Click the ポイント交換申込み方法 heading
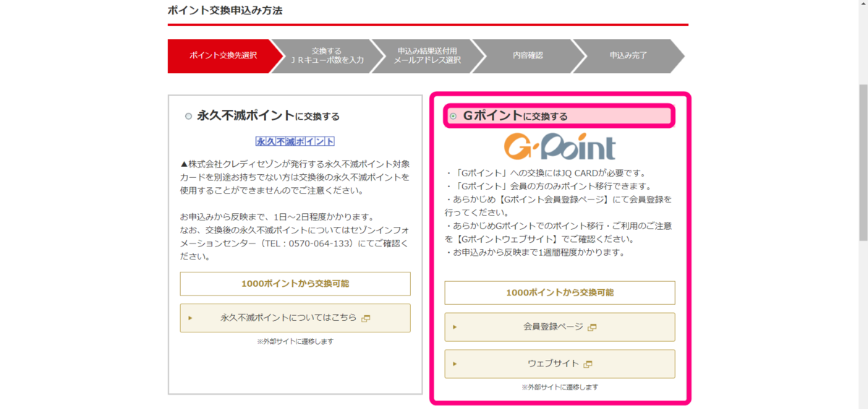This screenshot has width=868, height=409. coord(225,11)
